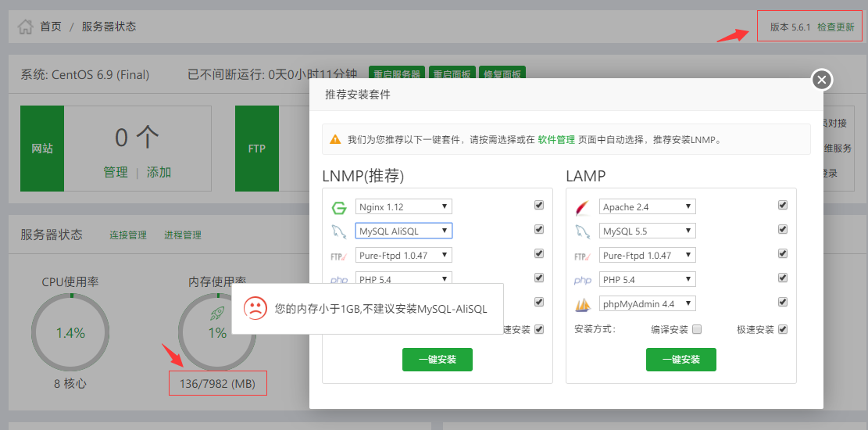Uncheck the LAMP PHP 5.4 checkbox
The image size is (868, 430).
(x=783, y=278)
